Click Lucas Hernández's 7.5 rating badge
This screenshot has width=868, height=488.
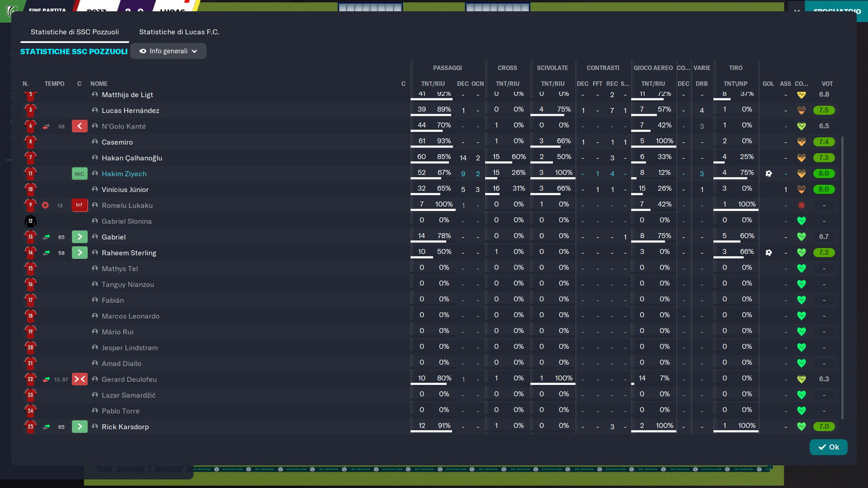[x=824, y=110]
